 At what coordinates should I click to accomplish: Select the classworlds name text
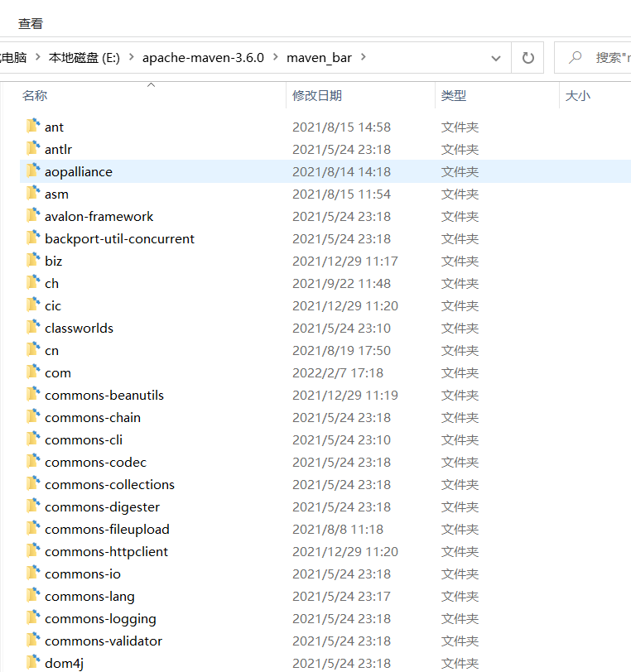point(79,328)
